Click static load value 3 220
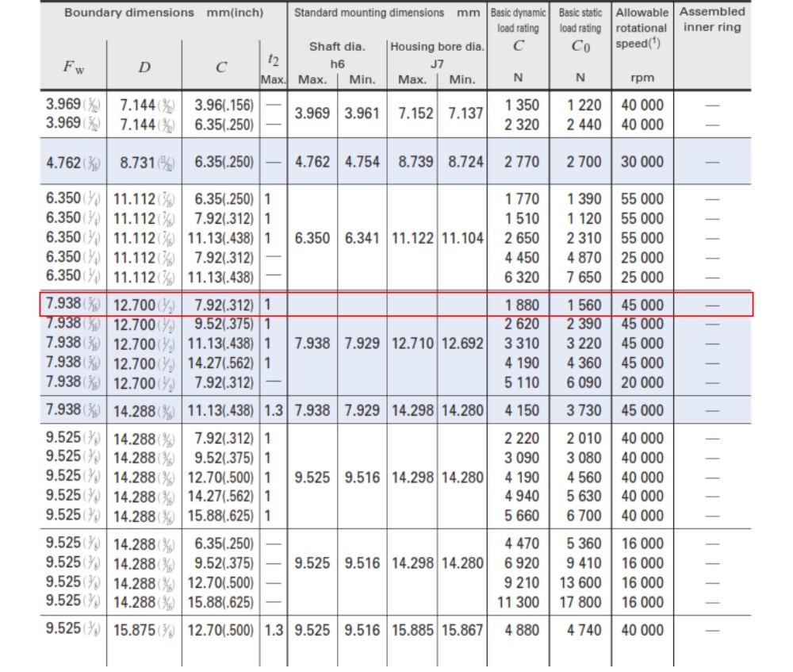 coord(584,344)
